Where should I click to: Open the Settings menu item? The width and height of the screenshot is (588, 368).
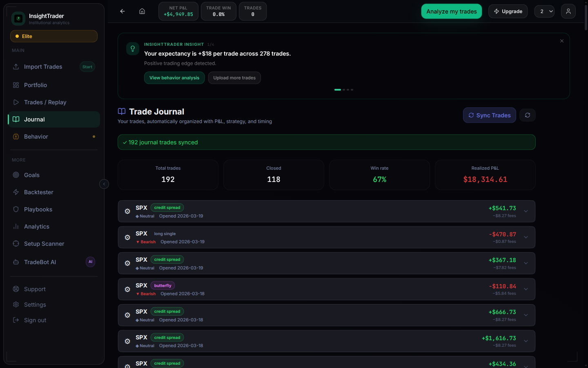tap(35, 304)
